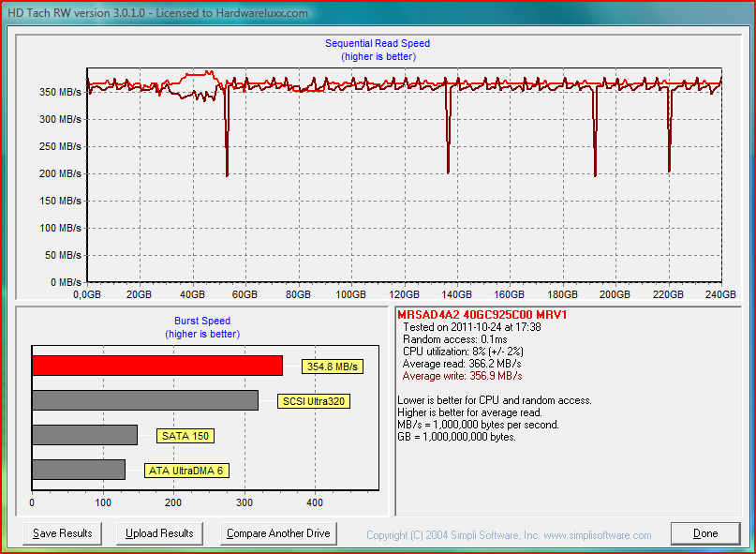Click the MB/s = 1,000,000 bytes line
The image size is (756, 554).
point(479,426)
